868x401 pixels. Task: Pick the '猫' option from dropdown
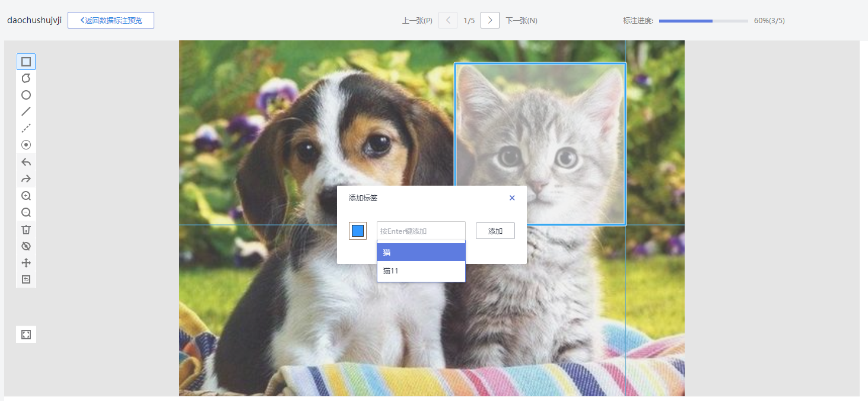tap(421, 252)
